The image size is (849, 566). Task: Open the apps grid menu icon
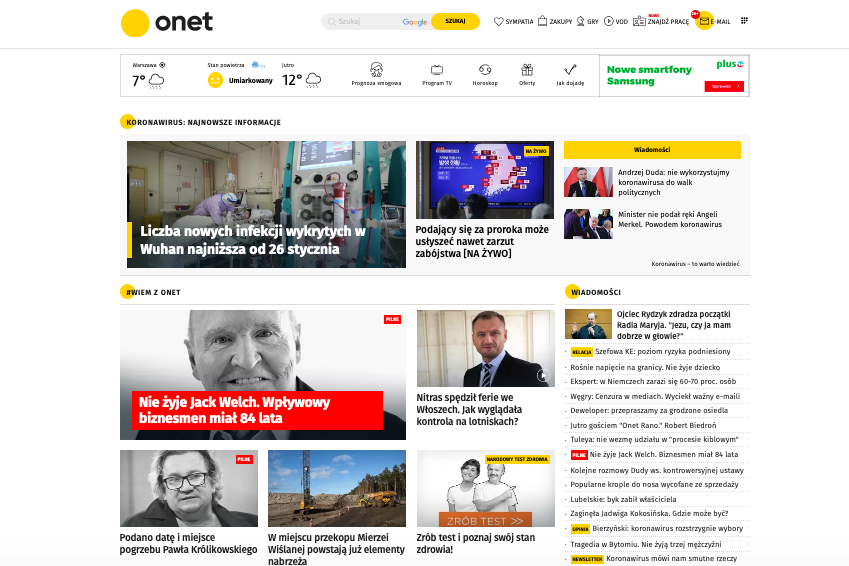[744, 21]
